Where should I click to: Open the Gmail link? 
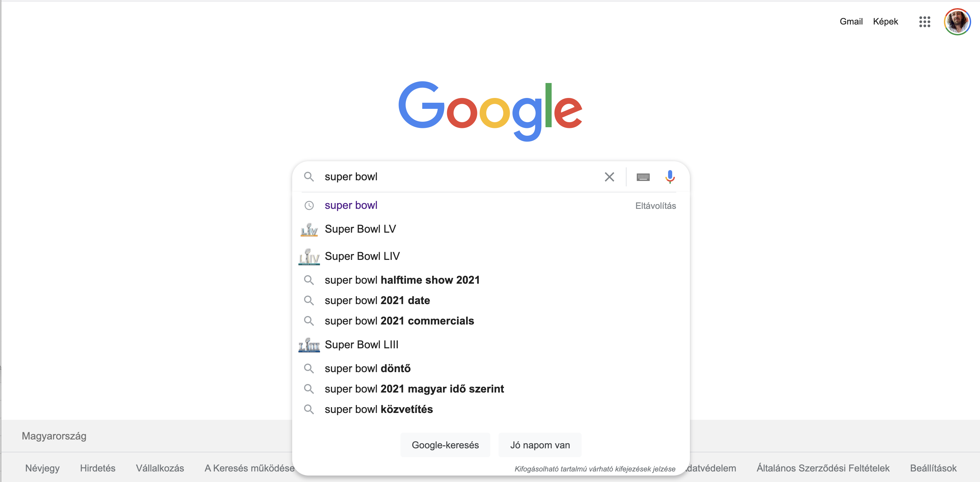point(851,22)
